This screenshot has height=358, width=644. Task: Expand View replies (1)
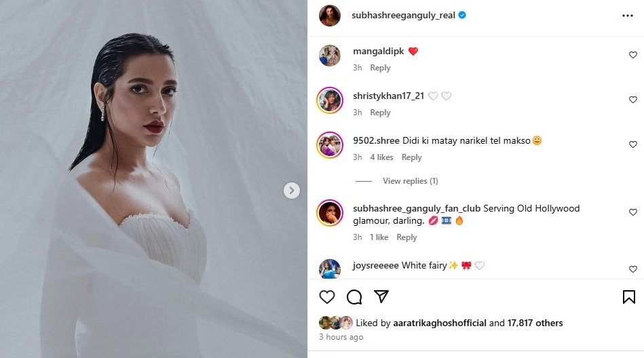click(411, 181)
